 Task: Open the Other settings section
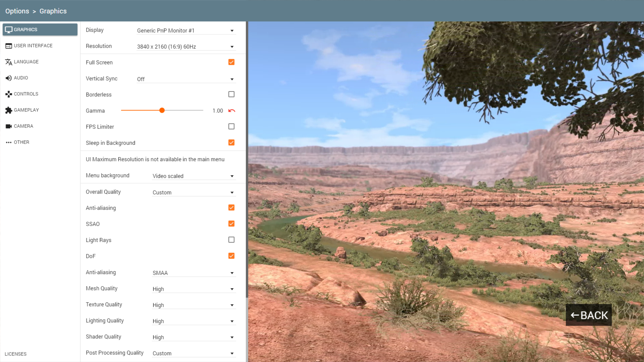(x=40, y=142)
